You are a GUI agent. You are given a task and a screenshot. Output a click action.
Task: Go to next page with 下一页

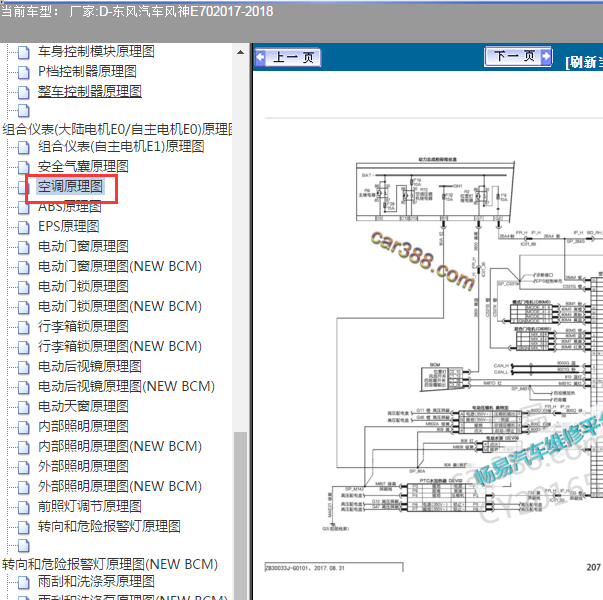click(518, 57)
